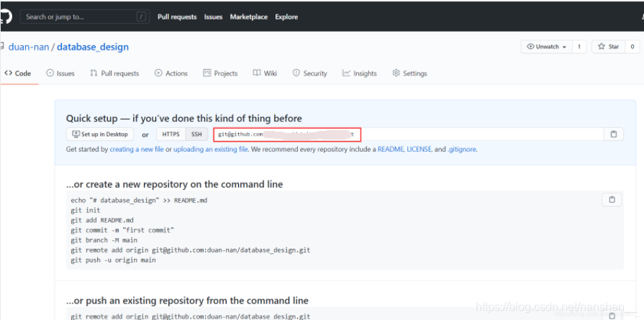Click the git branch -M main line
Screen dimensions: 644x320
coord(104,240)
